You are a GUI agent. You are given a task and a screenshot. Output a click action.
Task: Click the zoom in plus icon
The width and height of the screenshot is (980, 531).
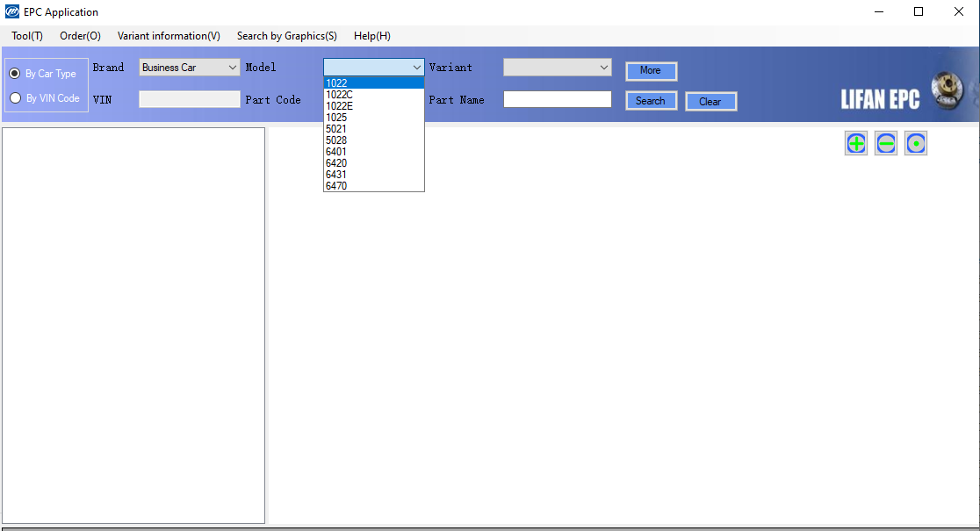pos(855,144)
